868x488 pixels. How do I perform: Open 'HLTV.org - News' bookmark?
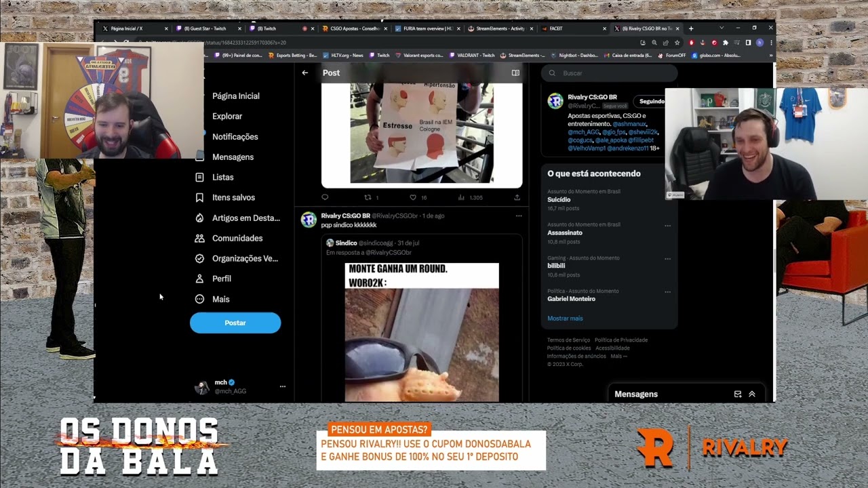[343, 55]
